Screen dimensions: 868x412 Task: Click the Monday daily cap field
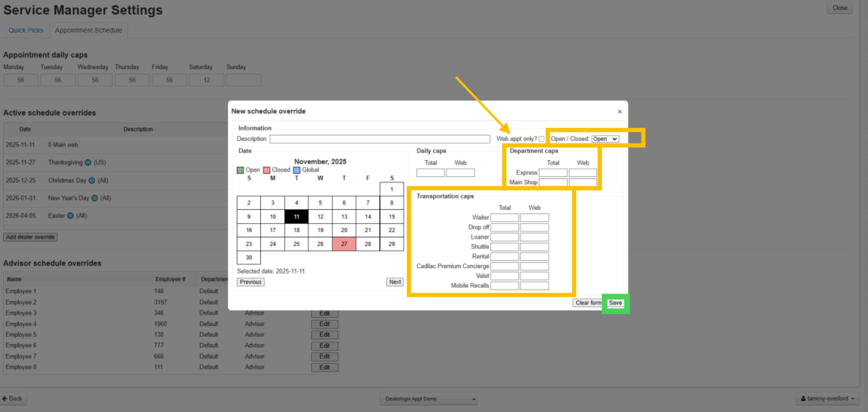(x=21, y=80)
